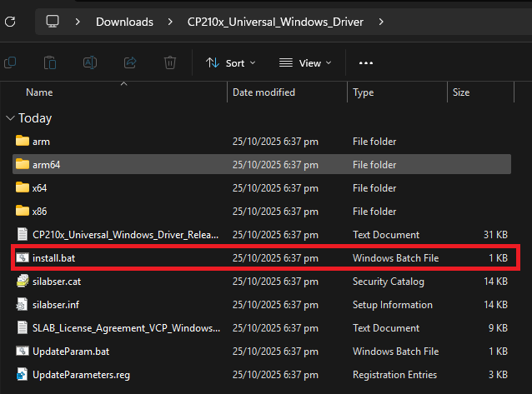The width and height of the screenshot is (532, 394).
Task: Click the UpdateParam.bat batch file icon
Action: (23, 351)
